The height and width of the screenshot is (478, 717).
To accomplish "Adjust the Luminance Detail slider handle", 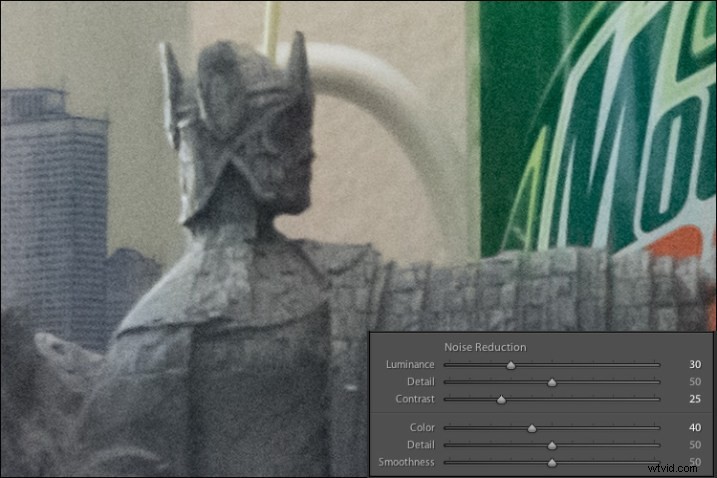I will pyautogui.click(x=552, y=382).
